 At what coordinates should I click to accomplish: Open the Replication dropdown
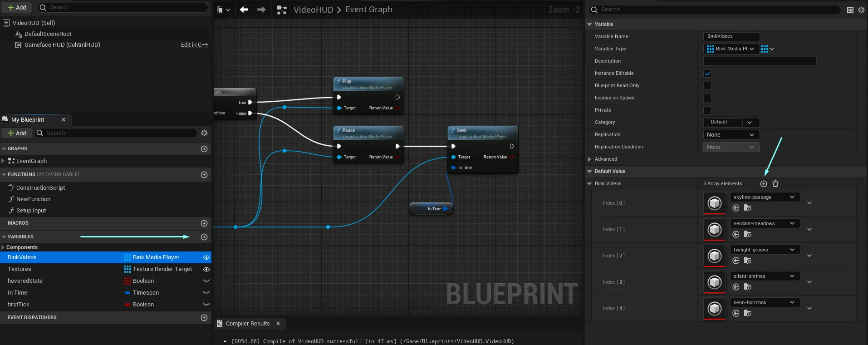pyautogui.click(x=731, y=135)
